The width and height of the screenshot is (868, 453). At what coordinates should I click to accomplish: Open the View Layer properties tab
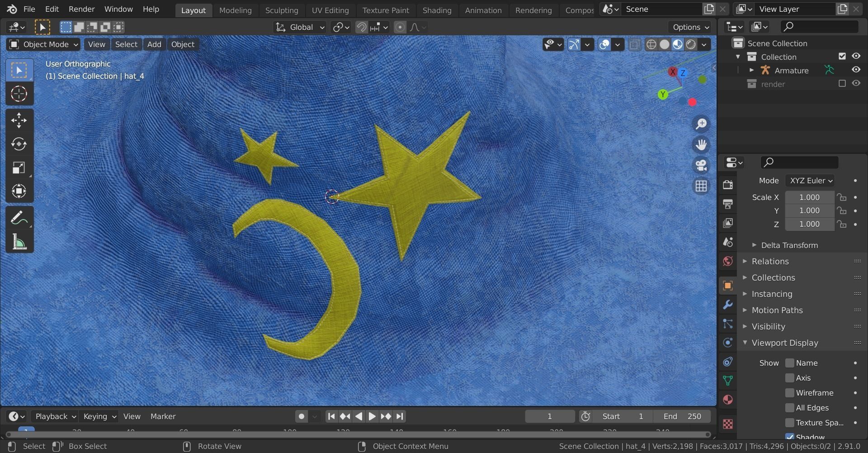[x=728, y=223]
